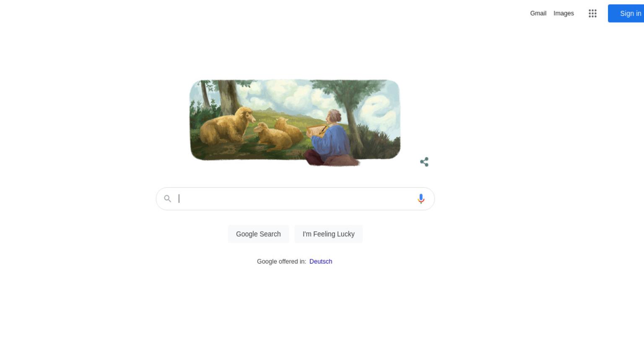Viewport: 644px width, 362px height.
Task: Click the sketchpad held by the painter
Action: (x=317, y=130)
